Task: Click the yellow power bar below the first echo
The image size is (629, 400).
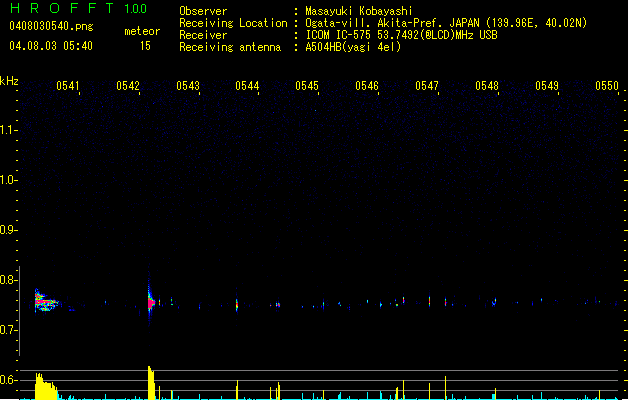Action: click(46, 386)
